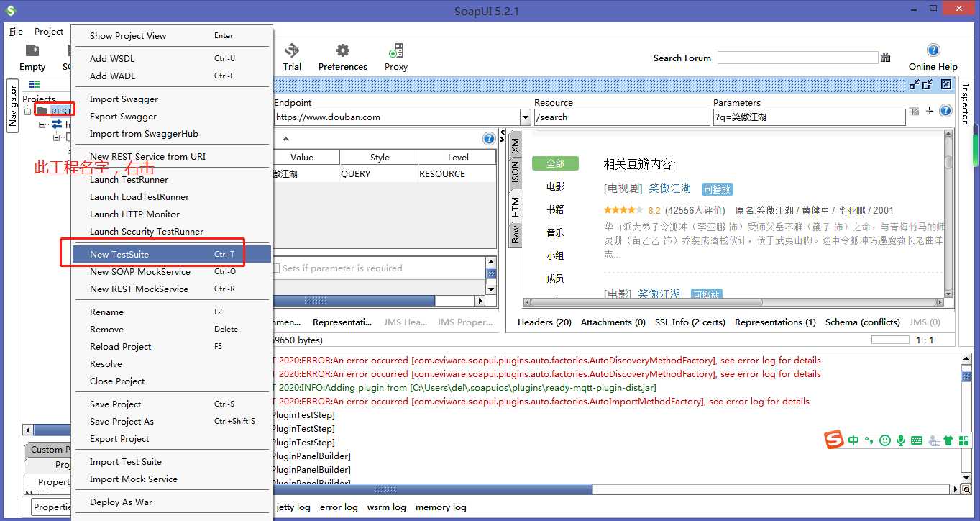Open the Representations (1) response tab
Image resolution: width=980 pixels, height=521 pixels.
[x=775, y=322]
